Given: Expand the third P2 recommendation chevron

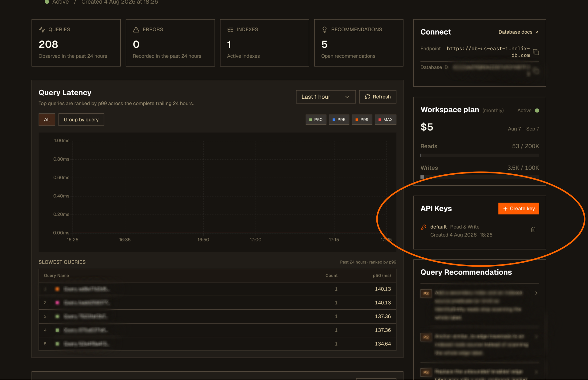Looking at the screenshot, I should [x=536, y=372].
